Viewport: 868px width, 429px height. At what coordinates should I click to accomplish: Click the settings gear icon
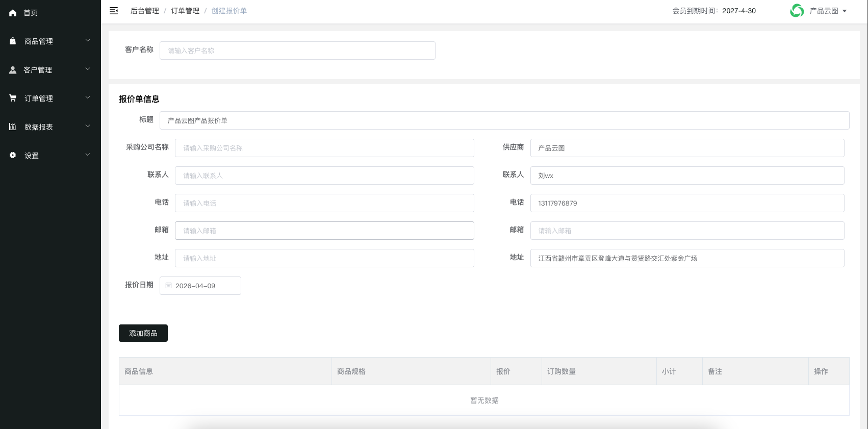[x=13, y=155]
